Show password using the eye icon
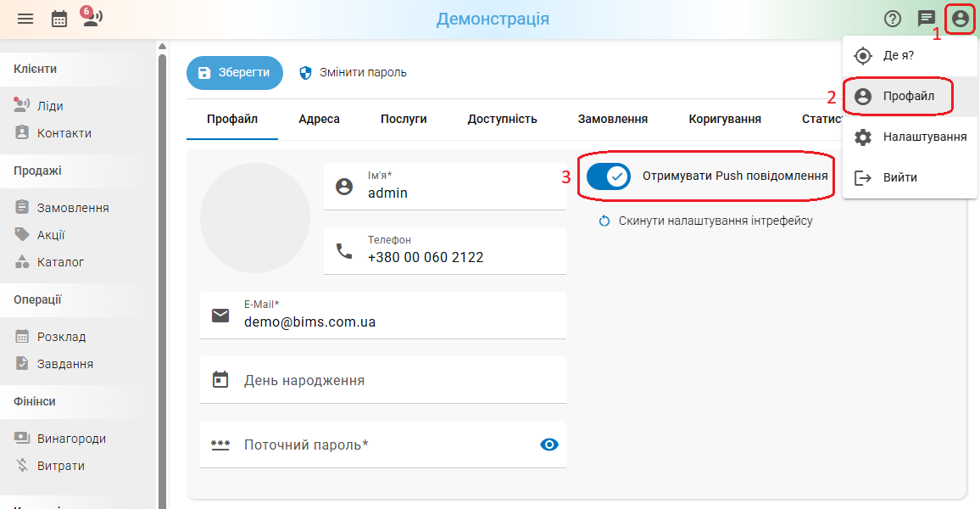This screenshot has height=509, width=980. [x=548, y=445]
